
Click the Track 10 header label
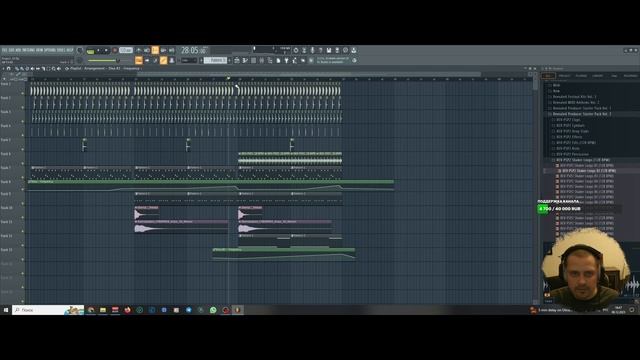click(7, 208)
